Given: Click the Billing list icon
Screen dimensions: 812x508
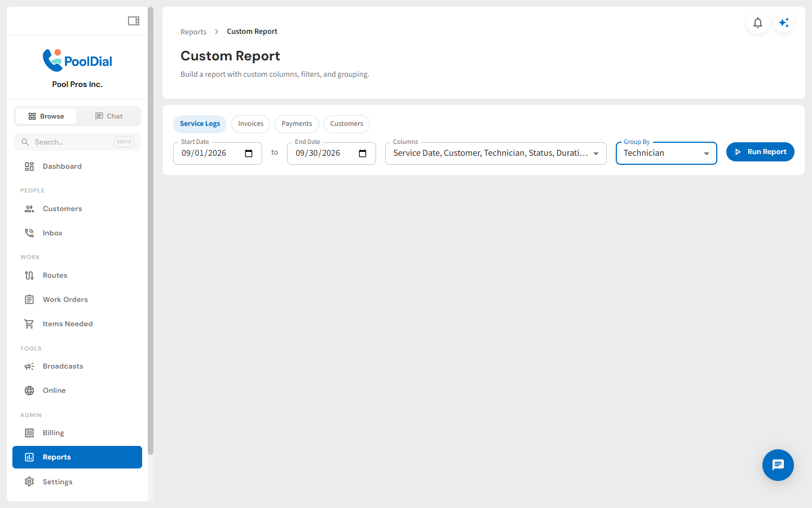Looking at the screenshot, I should pyautogui.click(x=29, y=433).
